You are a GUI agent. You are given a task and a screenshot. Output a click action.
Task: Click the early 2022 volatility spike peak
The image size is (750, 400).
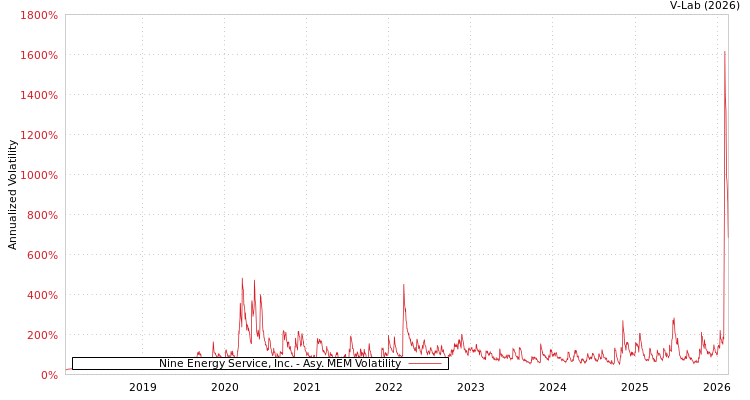coord(404,285)
